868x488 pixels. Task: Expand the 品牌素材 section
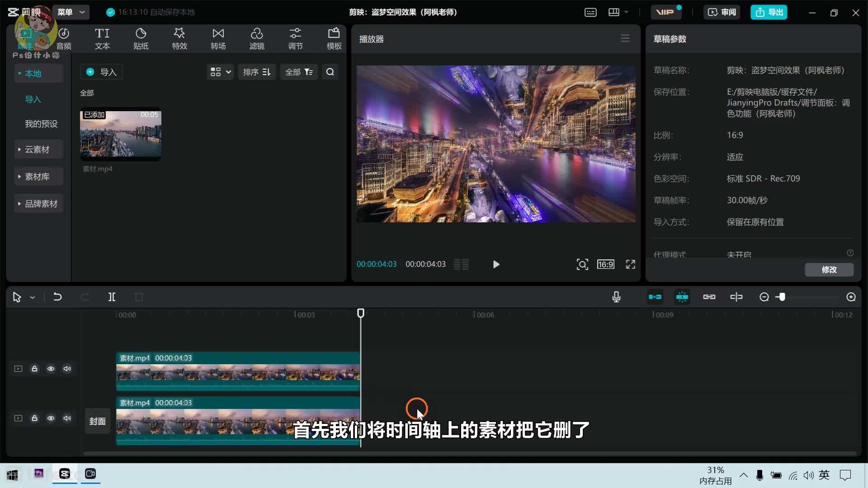[x=38, y=204]
